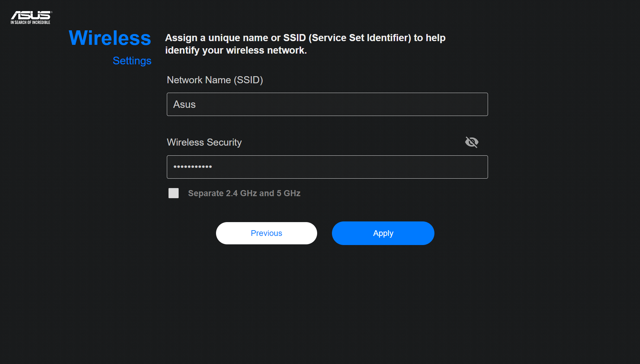Go back using the Previous button
Screen dimensions: 640x364
click(266, 233)
